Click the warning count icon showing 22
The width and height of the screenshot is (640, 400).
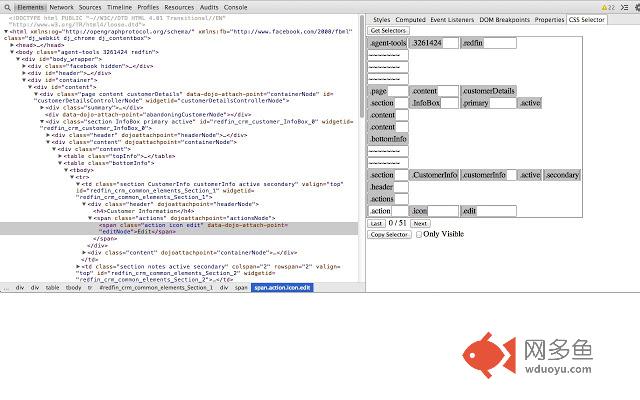608,7
